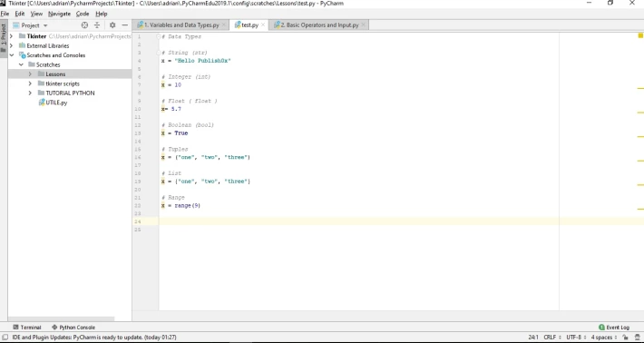Close the Variables and Data Types.py tab
Screen dimensions: 644x343
point(223,25)
